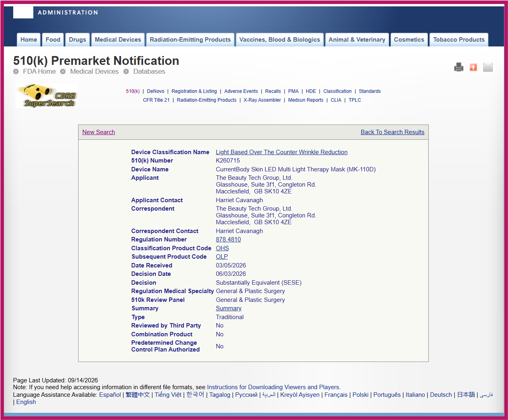
Task: Select Português language assistance
Action: point(387,395)
